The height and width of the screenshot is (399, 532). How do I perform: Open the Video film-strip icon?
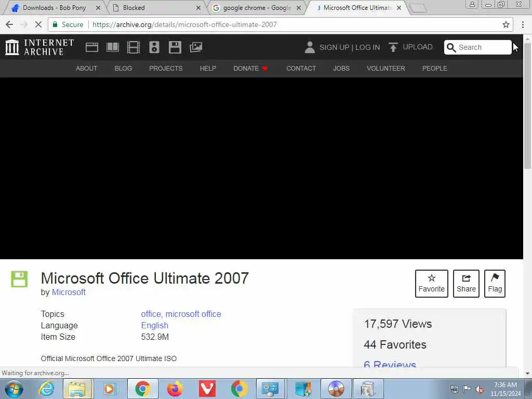[134, 47]
